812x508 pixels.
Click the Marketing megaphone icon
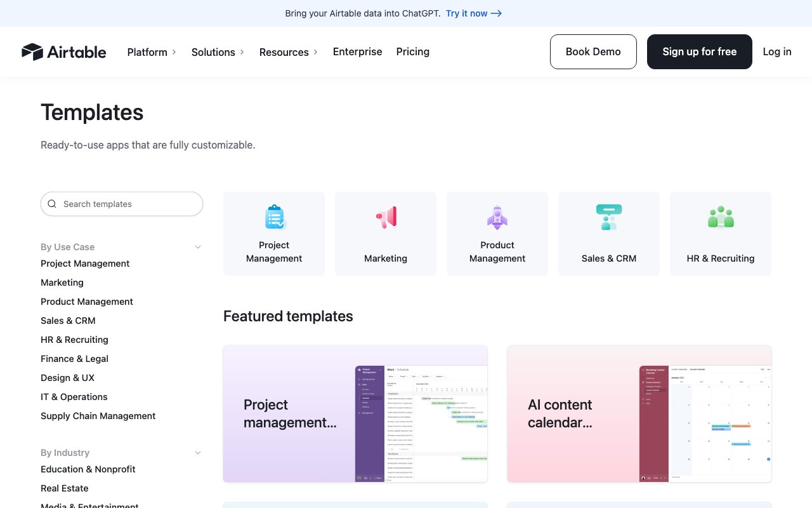pyautogui.click(x=386, y=217)
